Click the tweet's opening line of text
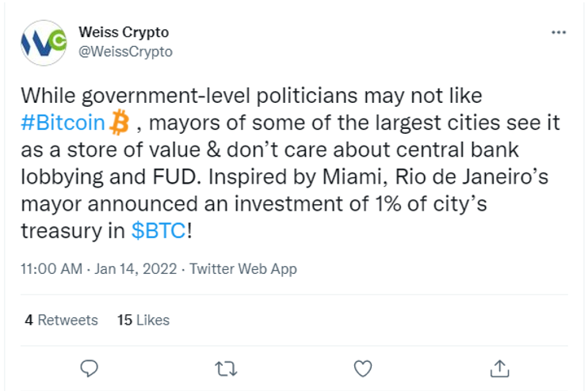The height and width of the screenshot is (391, 588). click(251, 96)
